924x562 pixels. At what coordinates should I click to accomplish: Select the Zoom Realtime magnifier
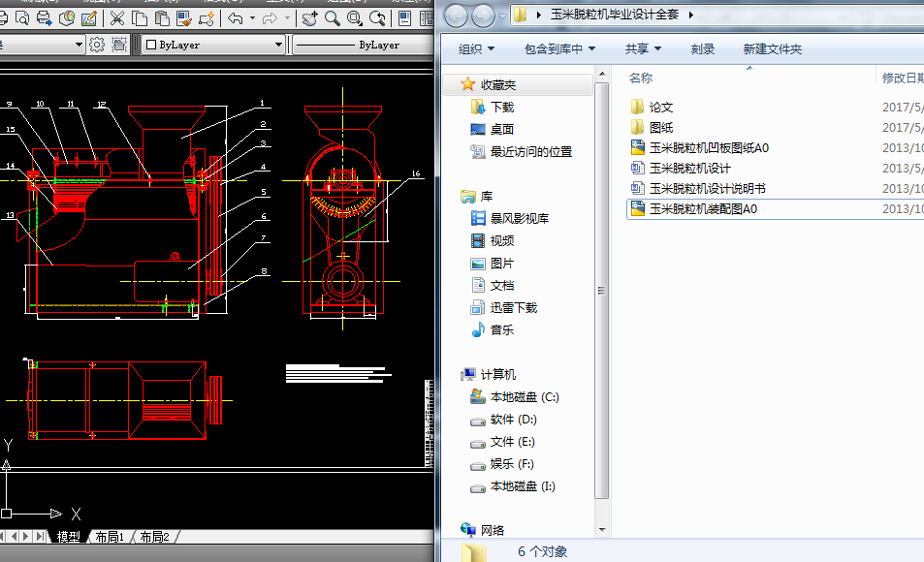pos(333,18)
